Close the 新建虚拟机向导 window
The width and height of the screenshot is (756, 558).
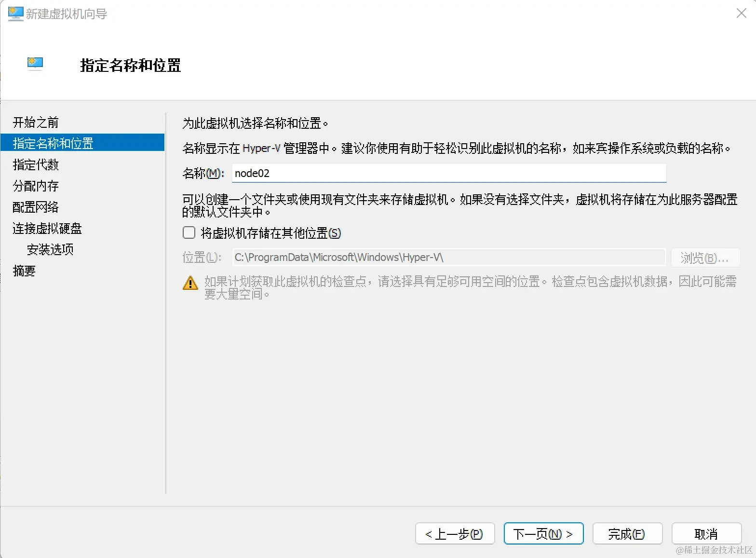click(x=741, y=13)
